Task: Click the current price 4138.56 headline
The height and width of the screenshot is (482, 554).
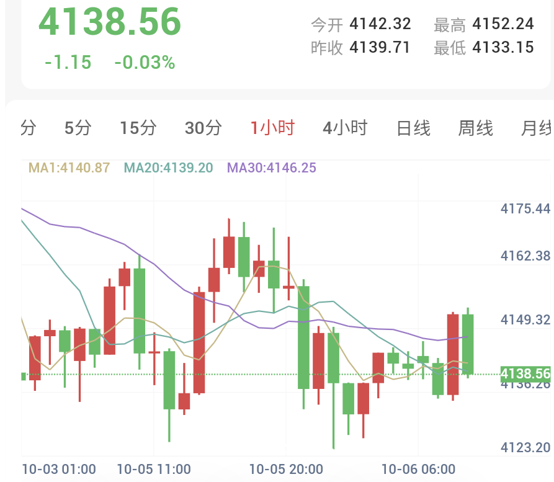Action: pos(110,22)
